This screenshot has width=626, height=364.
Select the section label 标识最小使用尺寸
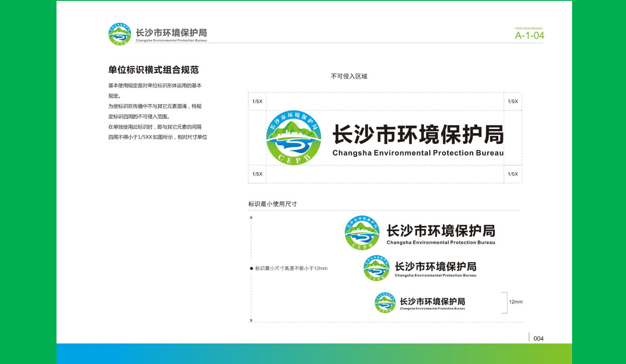[x=273, y=204]
